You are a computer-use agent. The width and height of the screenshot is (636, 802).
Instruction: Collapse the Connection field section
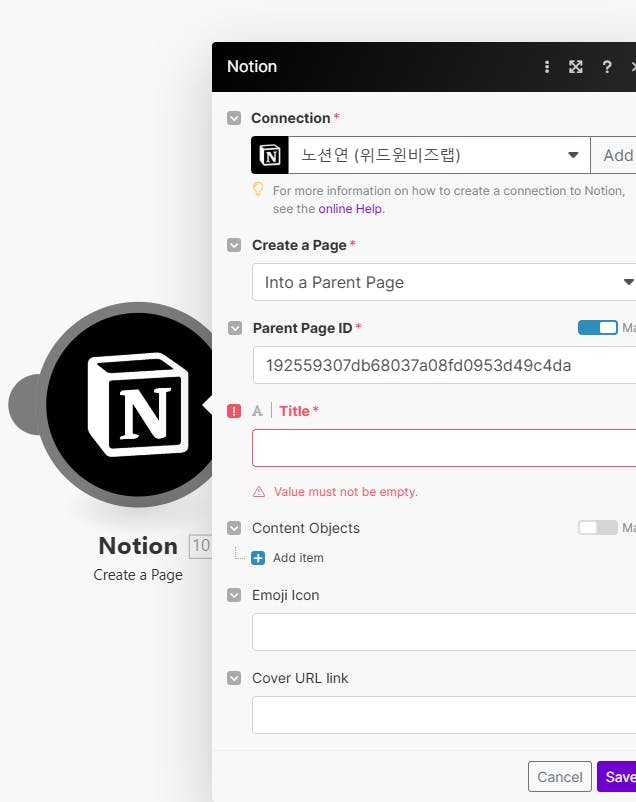pos(234,118)
